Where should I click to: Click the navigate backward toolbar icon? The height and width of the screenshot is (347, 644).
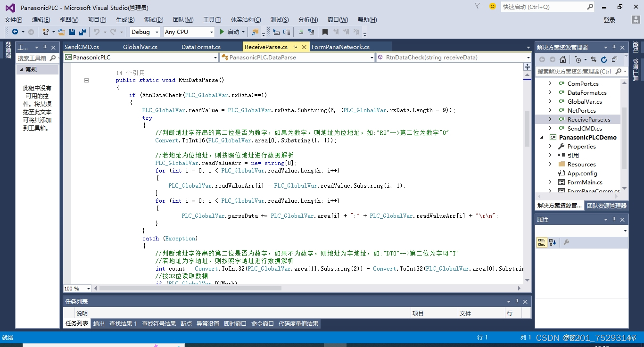pyautogui.click(x=15, y=32)
